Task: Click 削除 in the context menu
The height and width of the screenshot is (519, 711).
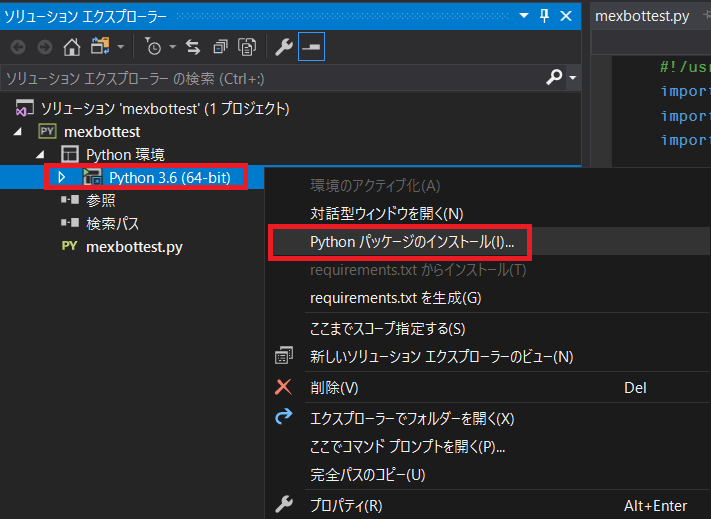Action: point(334,387)
